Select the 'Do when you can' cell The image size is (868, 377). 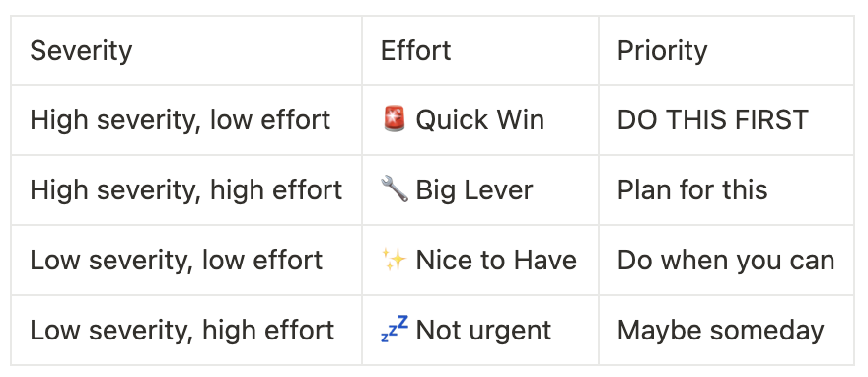pyautogui.click(x=726, y=261)
